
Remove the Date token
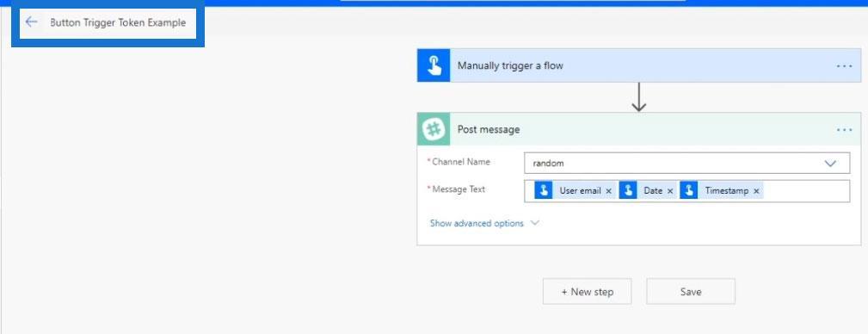(x=670, y=191)
